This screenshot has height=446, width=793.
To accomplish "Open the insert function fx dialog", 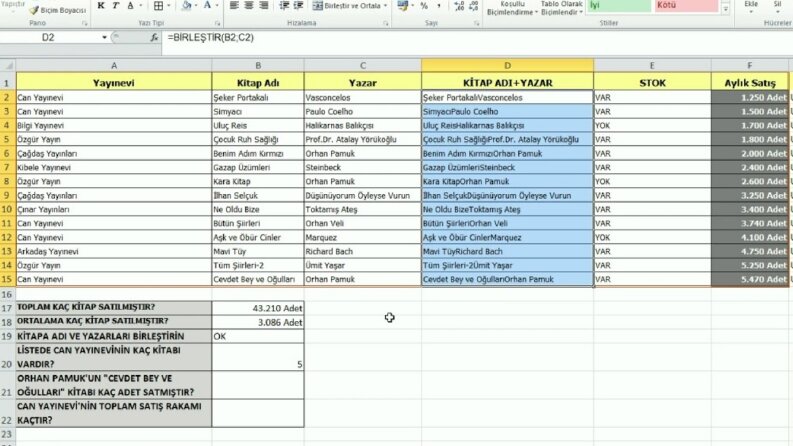I will (x=154, y=37).
